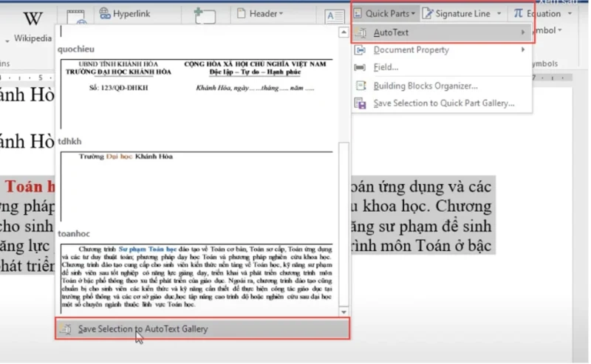Click the tdhkh entry label

tap(69, 141)
